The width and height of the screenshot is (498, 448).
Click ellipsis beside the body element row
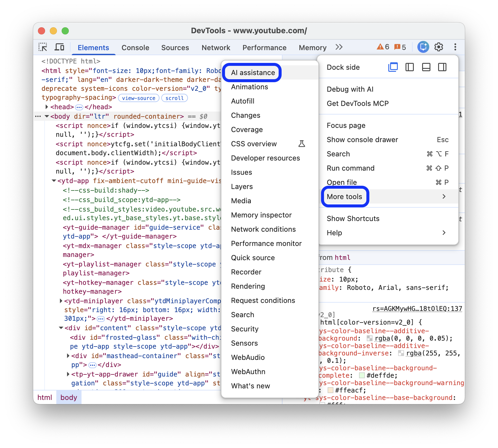point(38,116)
